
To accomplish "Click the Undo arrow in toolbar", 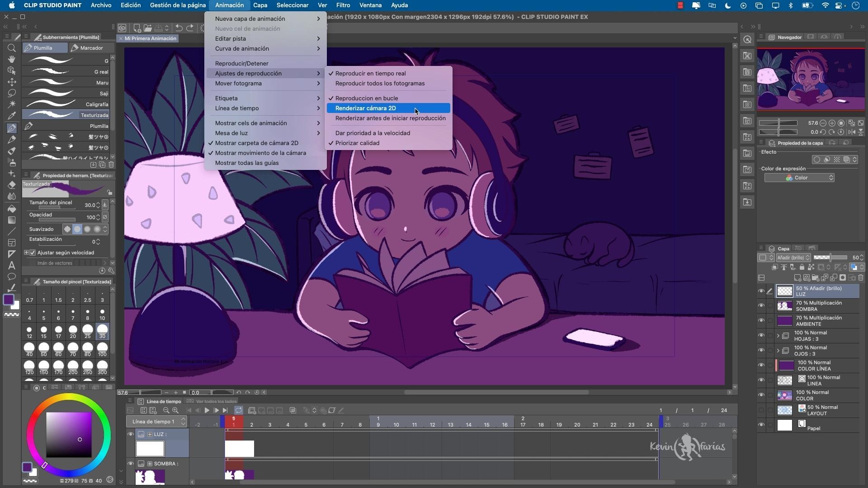I will pyautogui.click(x=179, y=28).
